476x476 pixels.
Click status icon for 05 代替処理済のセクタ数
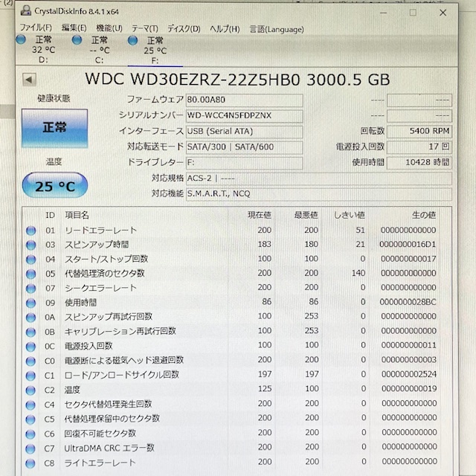pos(30,274)
